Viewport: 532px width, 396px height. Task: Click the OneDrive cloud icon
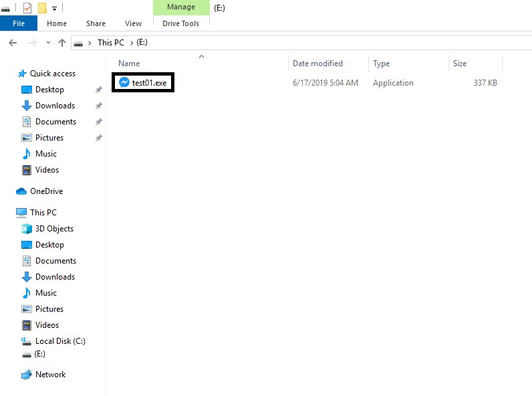pos(21,191)
